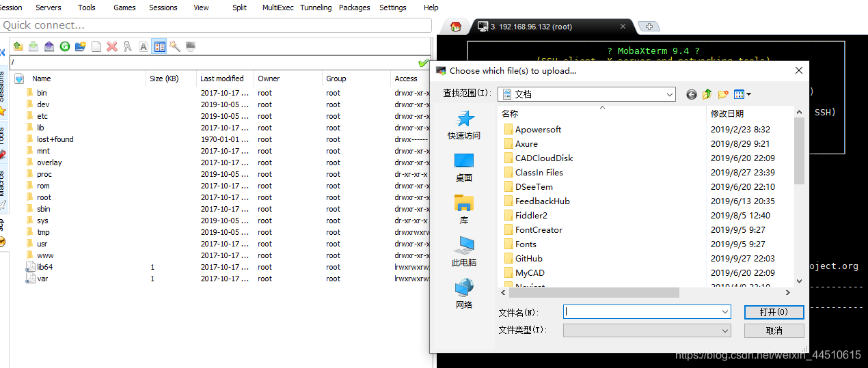Refresh the SFTP folder with green icon
This screenshot has height=368, width=868.
(x=65, y=46)
